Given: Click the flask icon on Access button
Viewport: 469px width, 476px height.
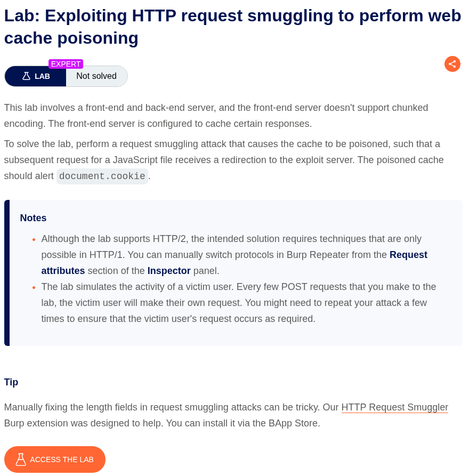Looking at the screenshot, I should click(21, 459).
